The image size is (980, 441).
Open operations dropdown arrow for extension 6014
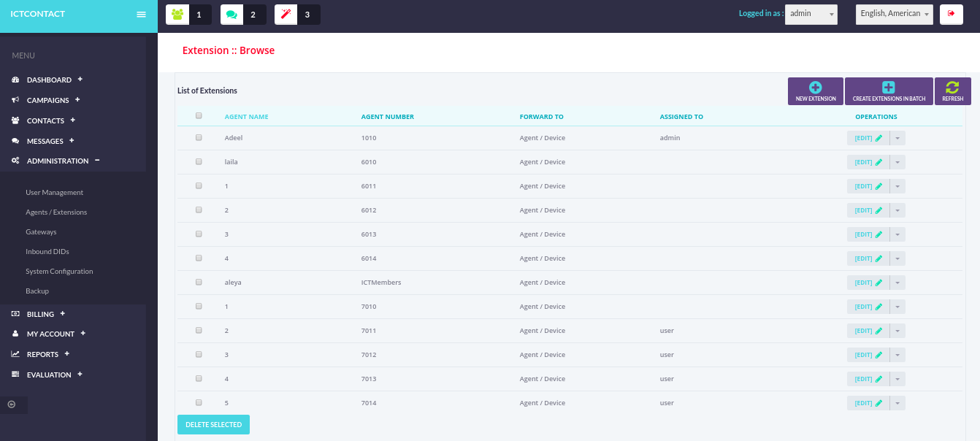pyautogui.click(x=898, y=258)
